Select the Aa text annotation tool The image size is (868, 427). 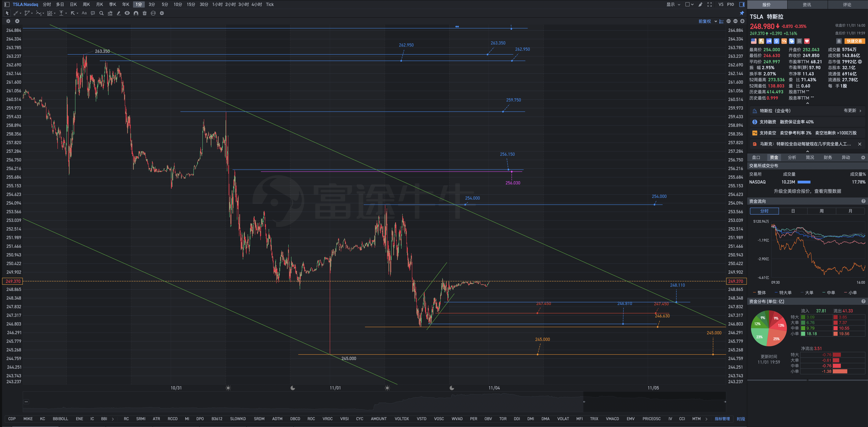[x=84, y=13]
